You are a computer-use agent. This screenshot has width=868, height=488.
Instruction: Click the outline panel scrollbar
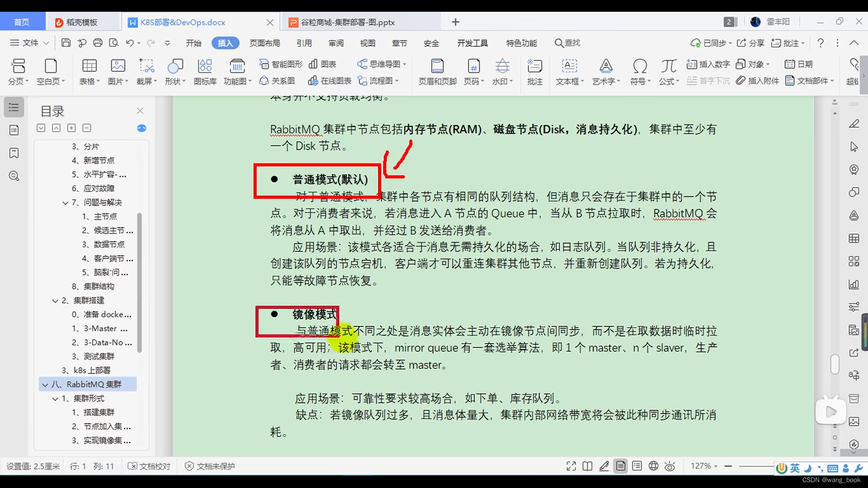point(139,282)
